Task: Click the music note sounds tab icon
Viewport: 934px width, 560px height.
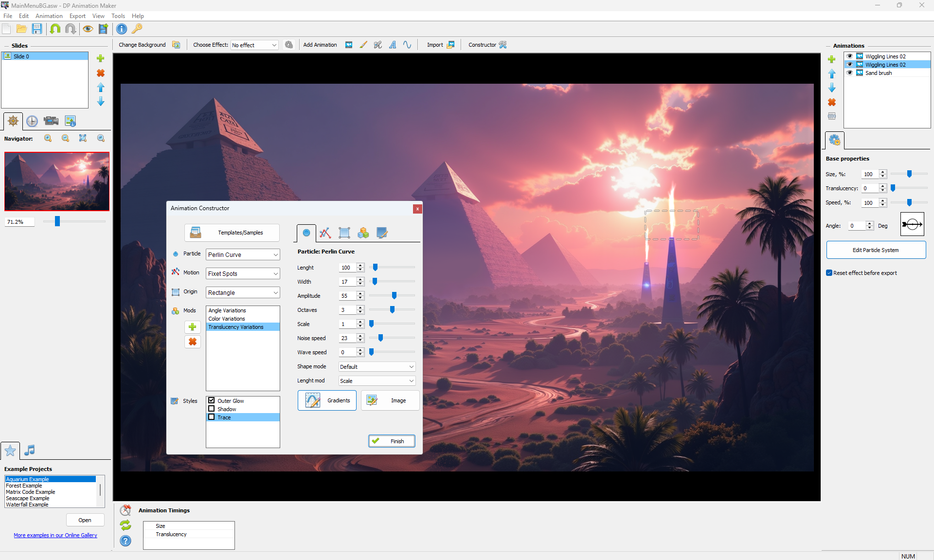Action: click(x=30, y=450)
